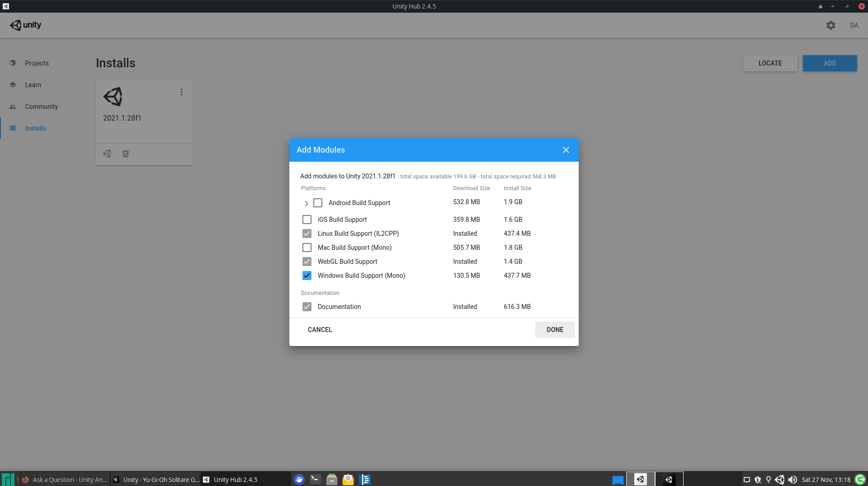The width and height of the screenshot is (868, 486).
Task: Click display tray icon
Action: coord(747,480)
